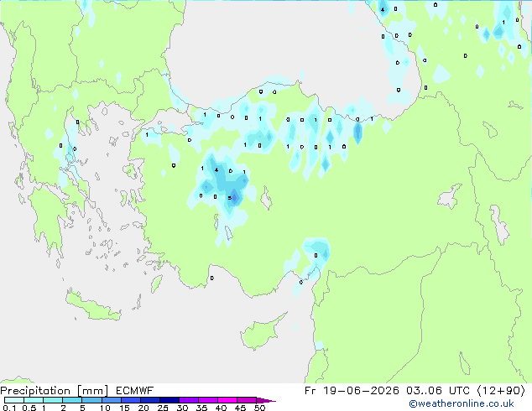Click the '25' legend scale label
The image size is (532, 411).
[x=163, y=408]
